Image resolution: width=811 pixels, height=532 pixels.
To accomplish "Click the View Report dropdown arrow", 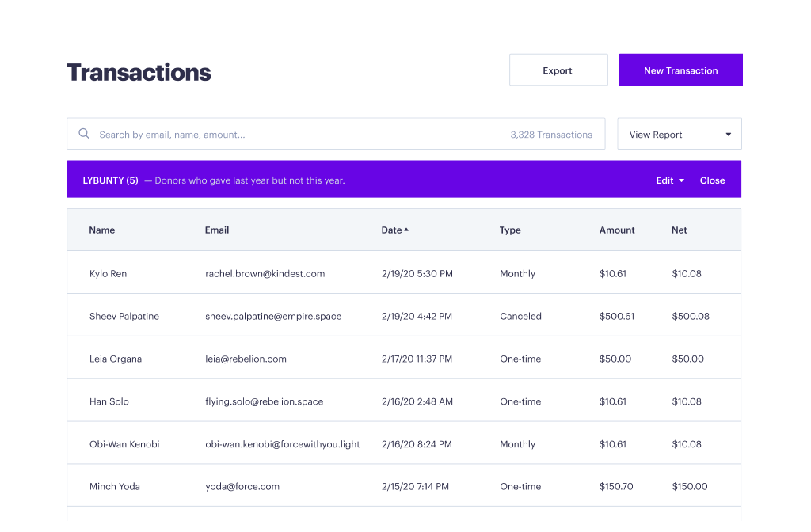I will click(x=729, y=135).
